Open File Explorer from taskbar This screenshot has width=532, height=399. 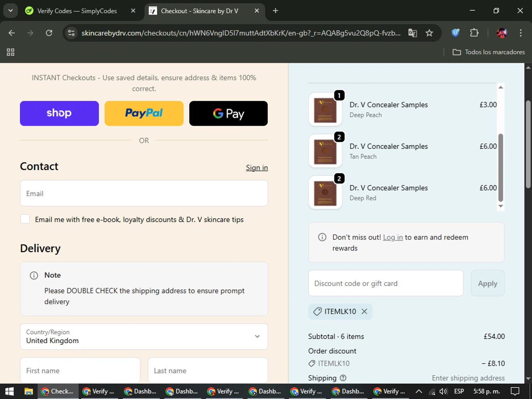point(28,391)
